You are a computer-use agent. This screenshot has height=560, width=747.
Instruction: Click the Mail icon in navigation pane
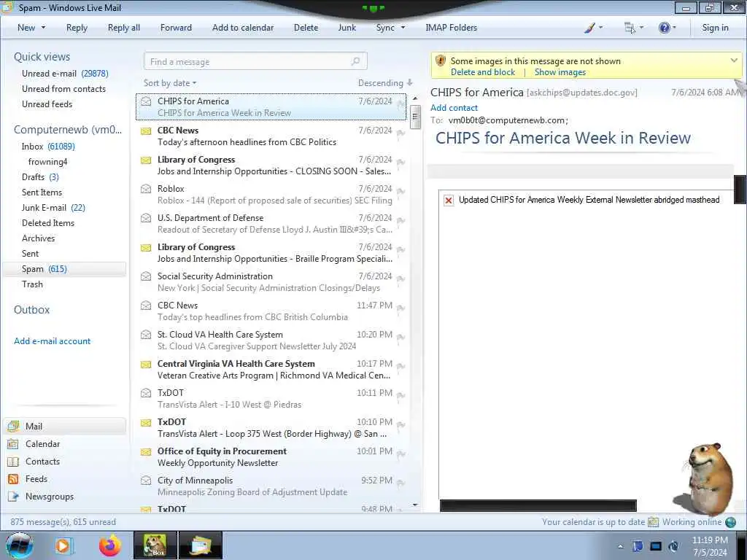coord(13,426)
